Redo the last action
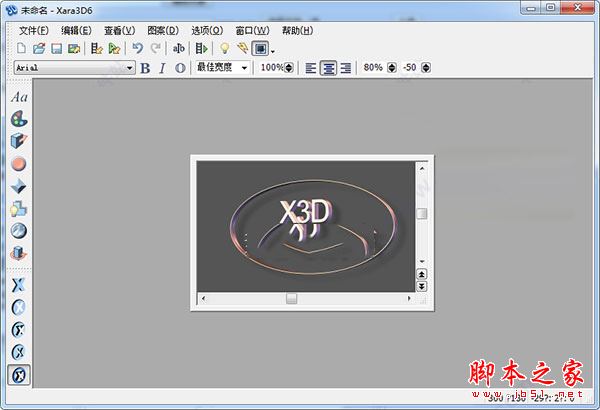 pyautogui.click(x=155, y=48)
